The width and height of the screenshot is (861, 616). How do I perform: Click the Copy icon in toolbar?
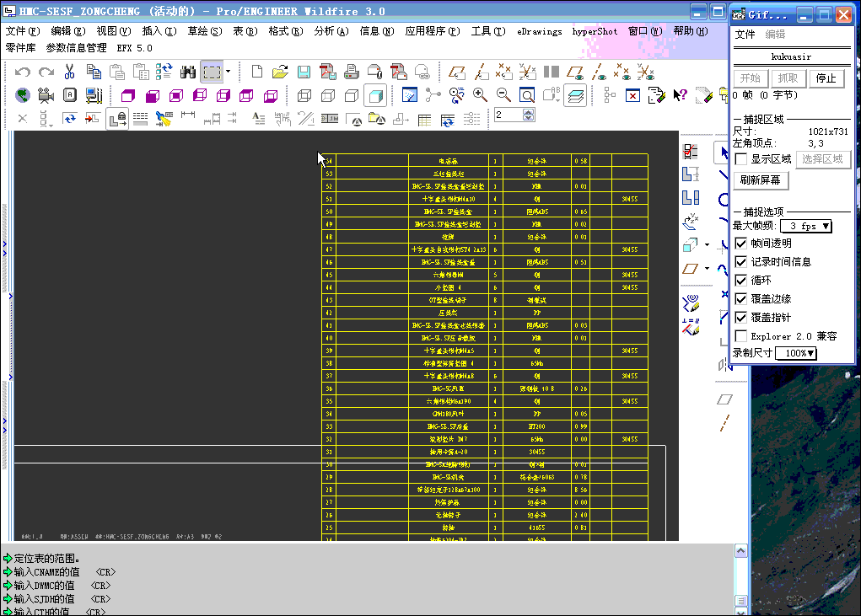[x=94, y=72]
